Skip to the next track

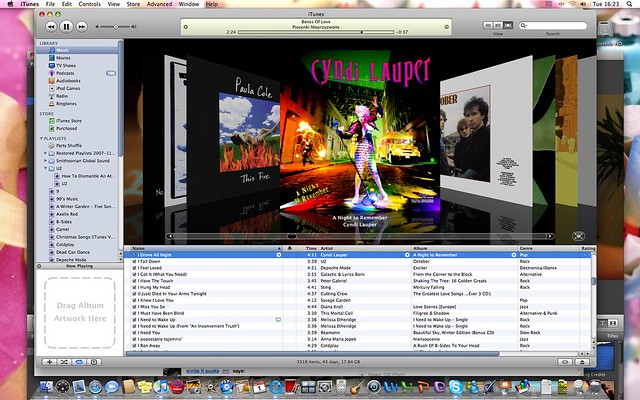coord(82,27)
